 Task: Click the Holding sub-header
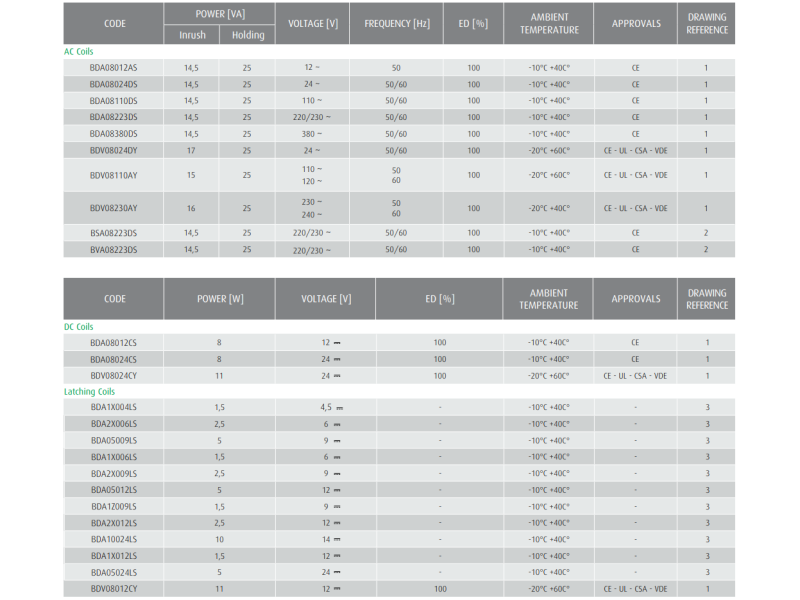(x=247, y=35)
